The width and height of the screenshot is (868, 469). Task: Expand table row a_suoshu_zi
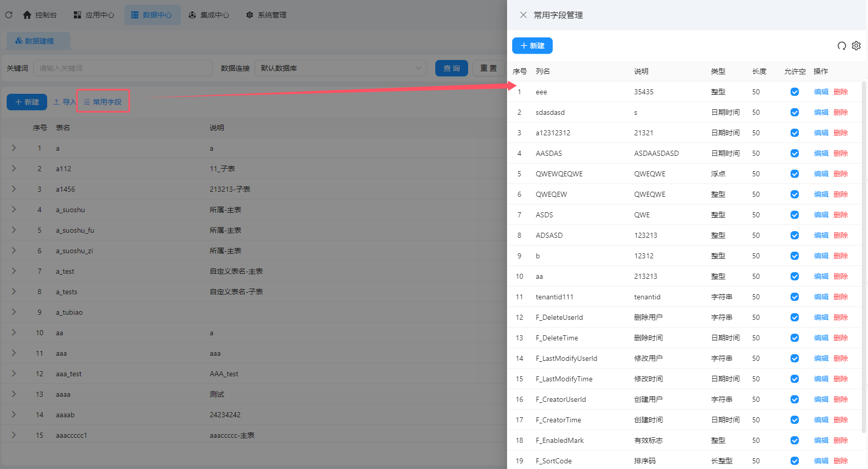coord(14,251)
